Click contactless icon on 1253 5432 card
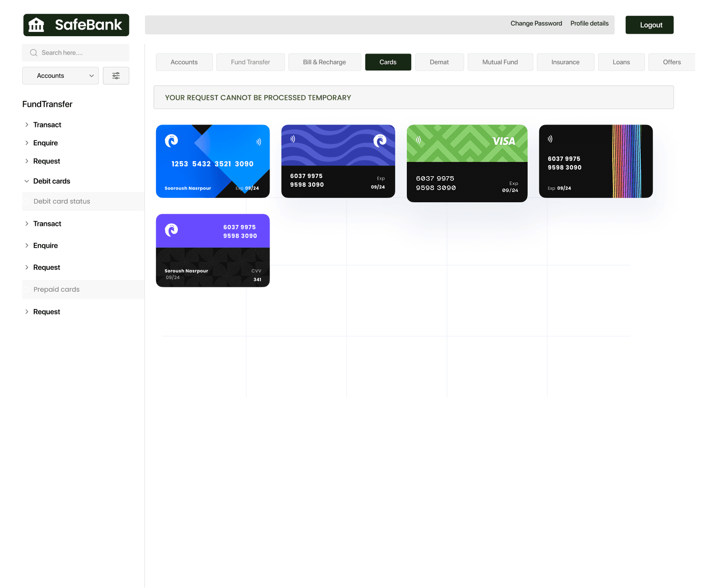The image size is (703, 588). coord(258,142)
